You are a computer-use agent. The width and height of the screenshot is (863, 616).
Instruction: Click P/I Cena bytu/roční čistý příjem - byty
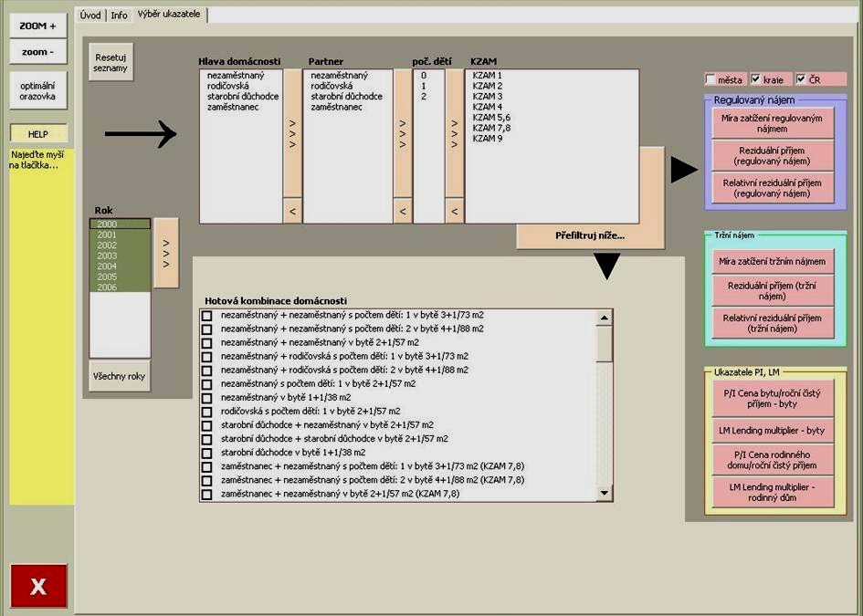click(773, 399)
